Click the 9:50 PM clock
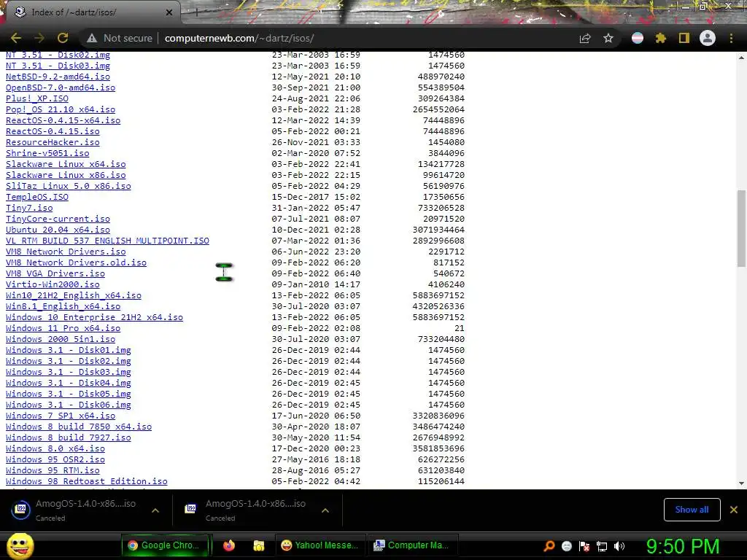 pos(683,546)
